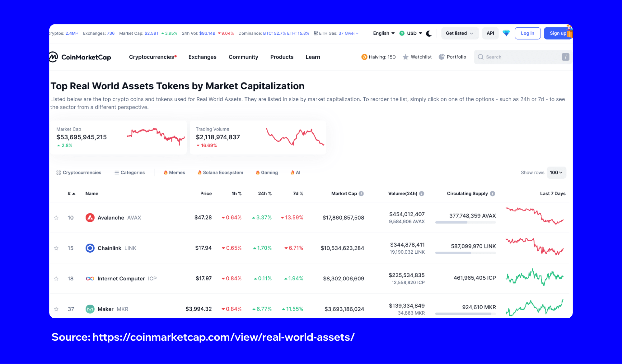Click the Cryptocurrencies grid icon
Viewport: 622px width, 364px height.
click(x=58, y=173)
